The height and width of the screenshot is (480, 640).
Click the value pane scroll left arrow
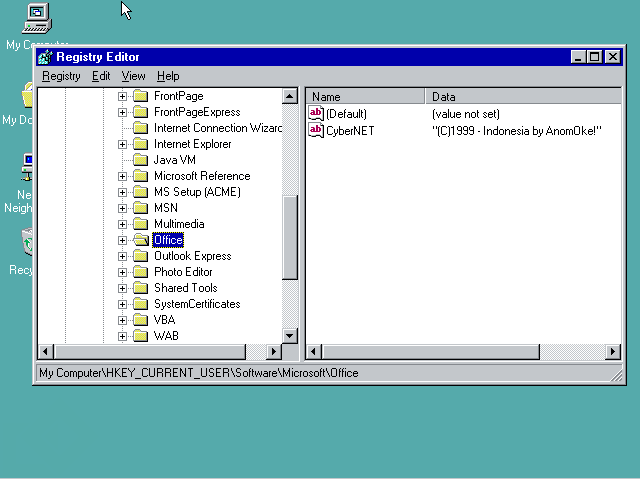pos(313,351)
